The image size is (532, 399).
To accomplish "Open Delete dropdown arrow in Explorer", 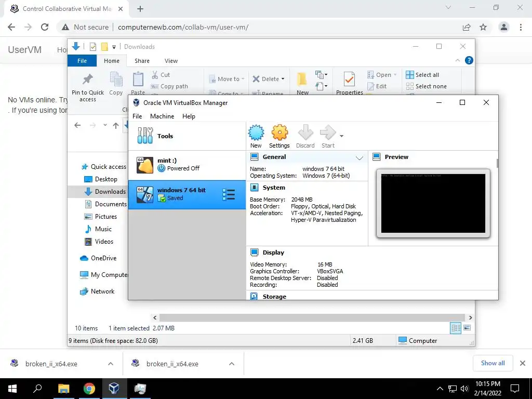I will tap(283, 79).
